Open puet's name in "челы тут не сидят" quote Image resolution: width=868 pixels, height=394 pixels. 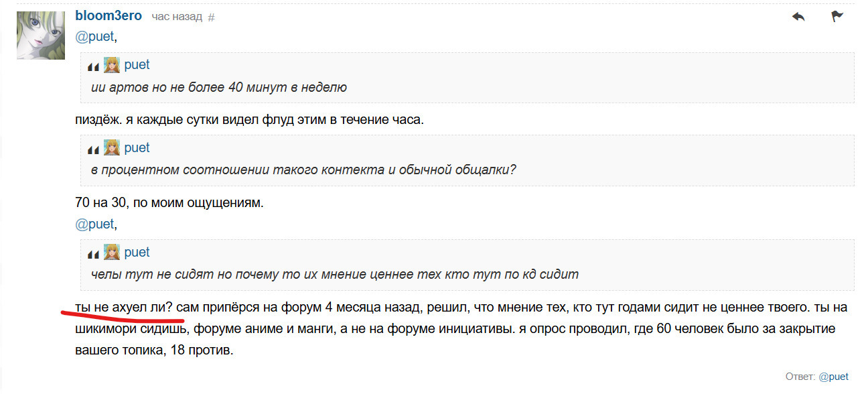[x=137, y=253]
